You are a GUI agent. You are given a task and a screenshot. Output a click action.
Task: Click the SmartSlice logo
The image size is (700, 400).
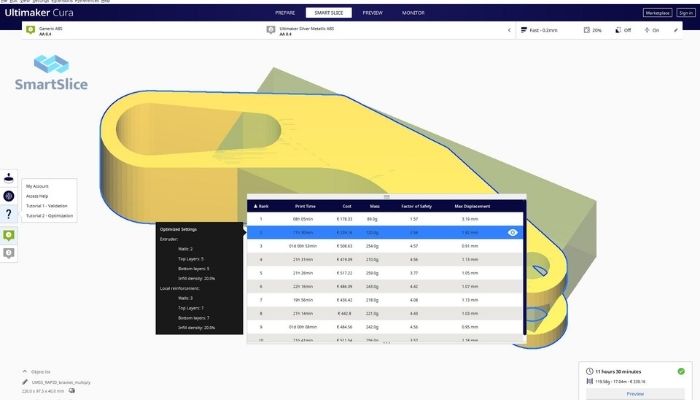(x=51, y=73)
